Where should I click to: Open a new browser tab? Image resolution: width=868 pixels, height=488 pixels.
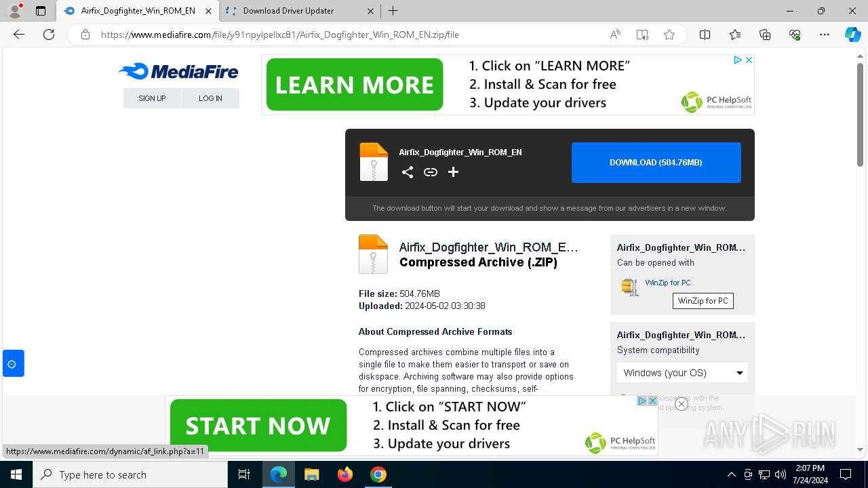(x=393, y=11)
